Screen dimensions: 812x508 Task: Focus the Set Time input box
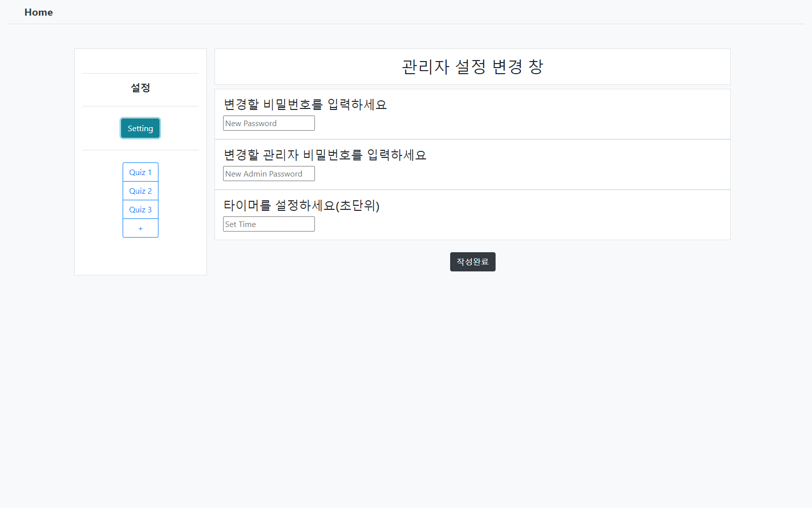click(x=268, y=224)
